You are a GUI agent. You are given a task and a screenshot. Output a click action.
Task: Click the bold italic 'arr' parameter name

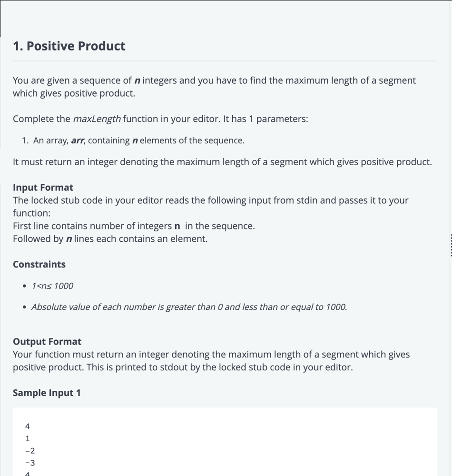click(78, 140)
